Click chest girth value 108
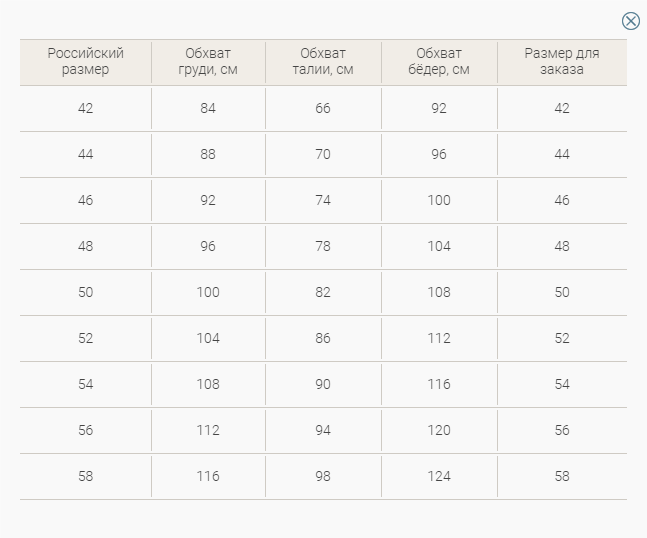The width and height of the screenshot is (647, 538). [x=208, y=385]
